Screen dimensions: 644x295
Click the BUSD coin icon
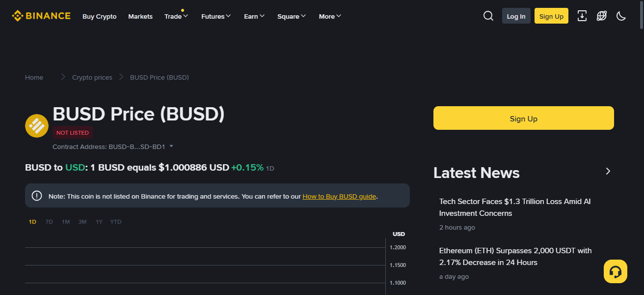pos(36,125)
